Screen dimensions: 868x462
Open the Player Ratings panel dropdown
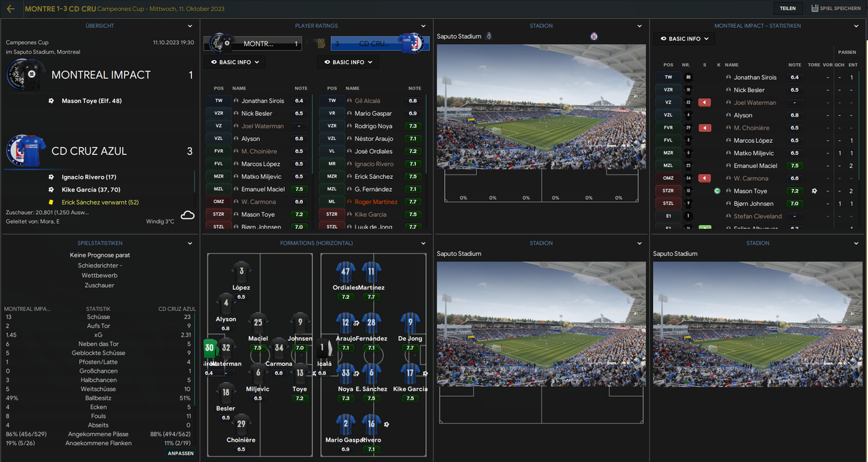424,26
